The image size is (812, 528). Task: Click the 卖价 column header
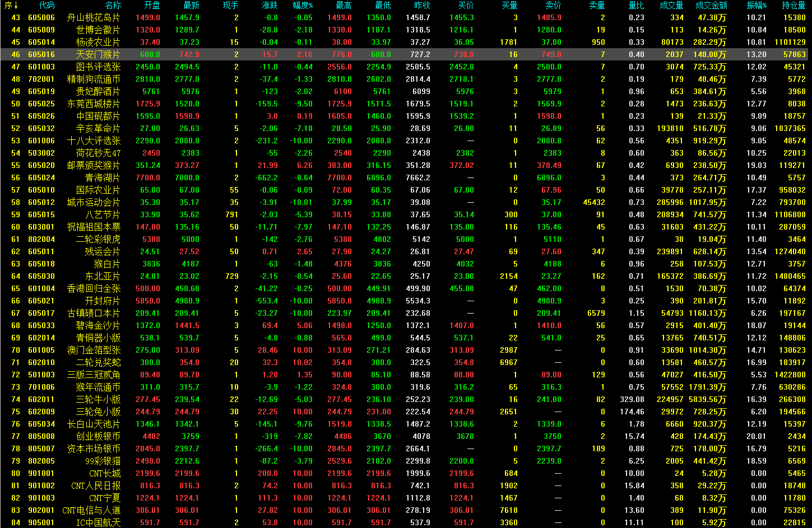coord(553,5)
